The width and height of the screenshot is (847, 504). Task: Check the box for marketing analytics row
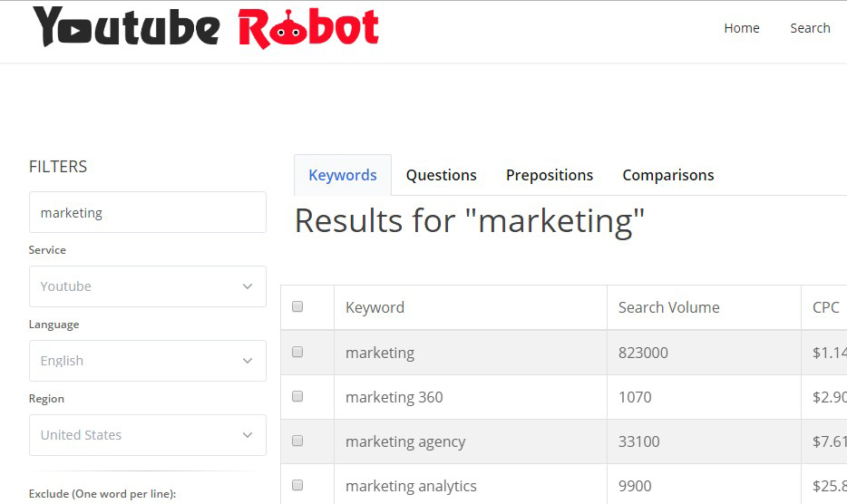(297, 485)
